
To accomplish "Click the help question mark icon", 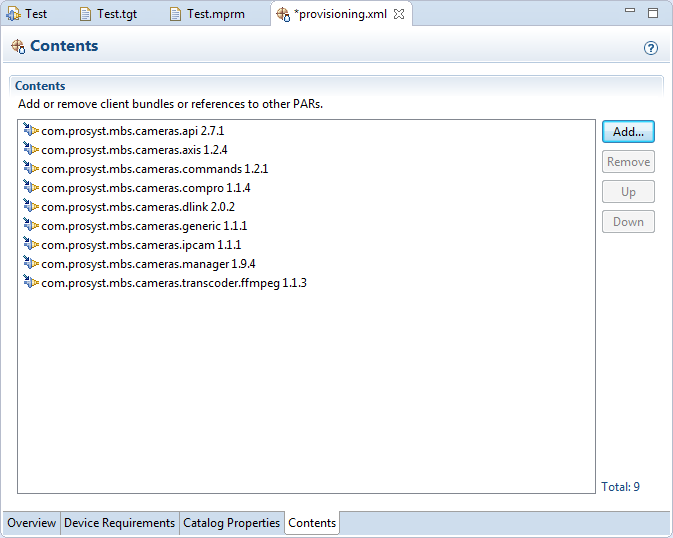I will click(x=651, y=48).
